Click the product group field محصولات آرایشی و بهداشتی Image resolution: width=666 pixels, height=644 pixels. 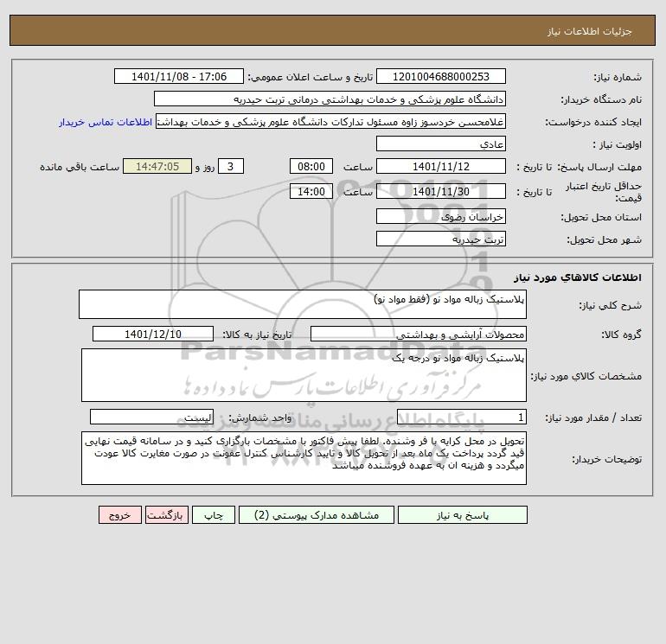419,334
